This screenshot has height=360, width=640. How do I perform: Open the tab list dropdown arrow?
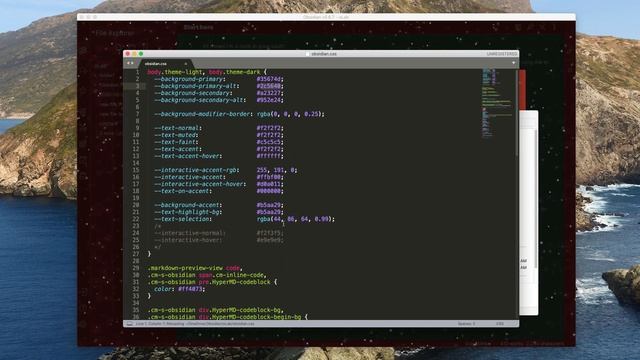513,63
